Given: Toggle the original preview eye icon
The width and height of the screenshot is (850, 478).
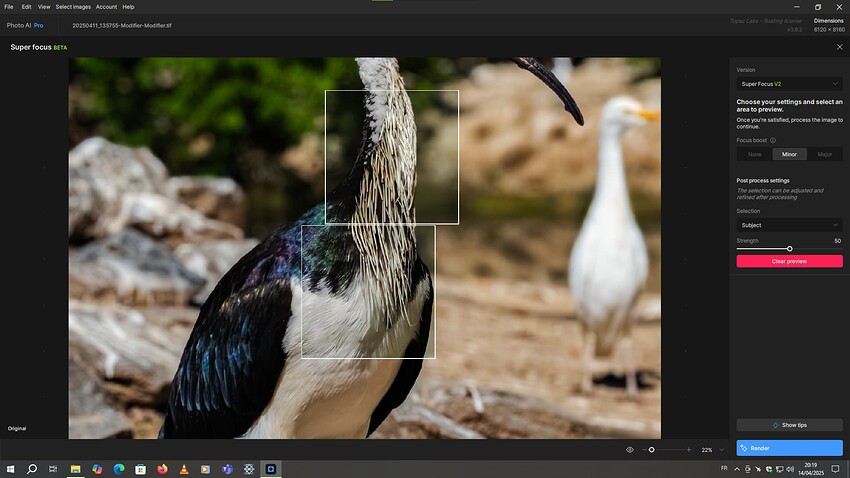Looking at the screenshot, I should 630,450.
